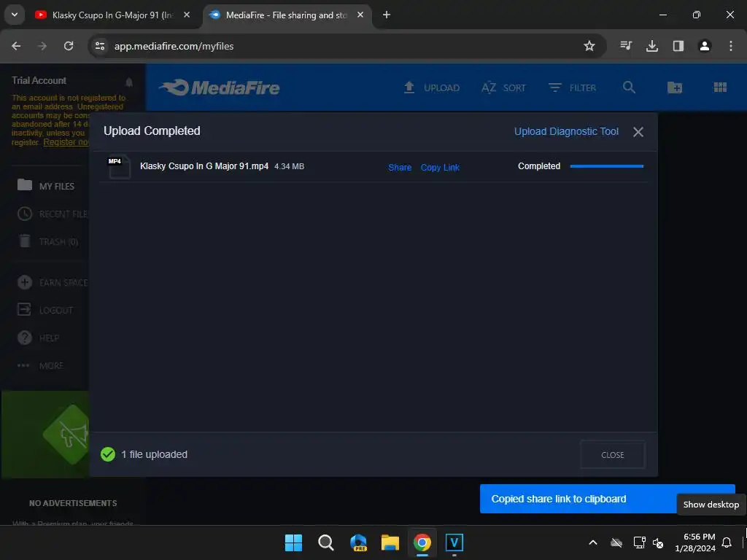Launch Edge Preview from taskbar
Screen dimensions: 747x560
358,542
